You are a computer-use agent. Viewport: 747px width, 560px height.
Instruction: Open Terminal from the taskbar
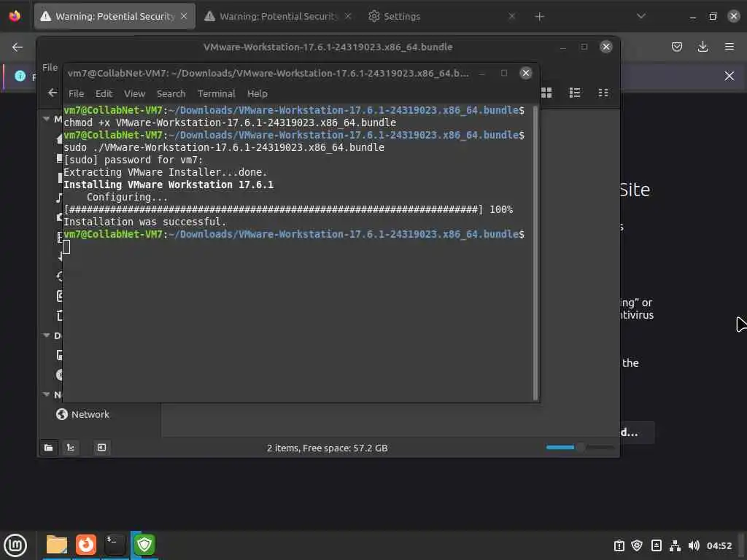click(115, 545)
